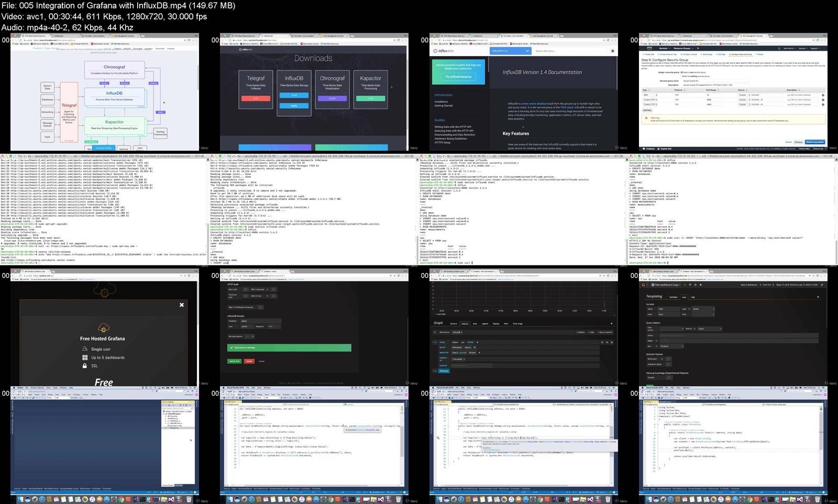
Task: Click the green Kapacitor version button on Downloads
Action: [370, 98]
